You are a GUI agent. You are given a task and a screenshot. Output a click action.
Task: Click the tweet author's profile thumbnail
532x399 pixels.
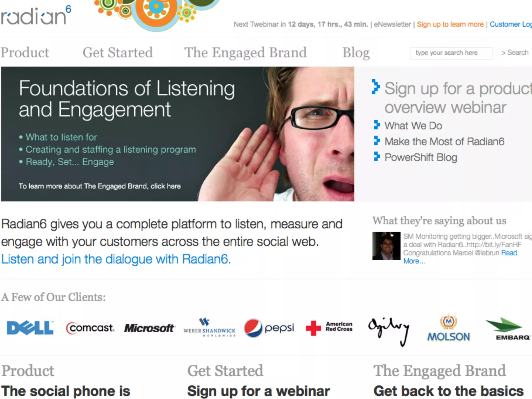pyautogui.click(x=386, y=246)
